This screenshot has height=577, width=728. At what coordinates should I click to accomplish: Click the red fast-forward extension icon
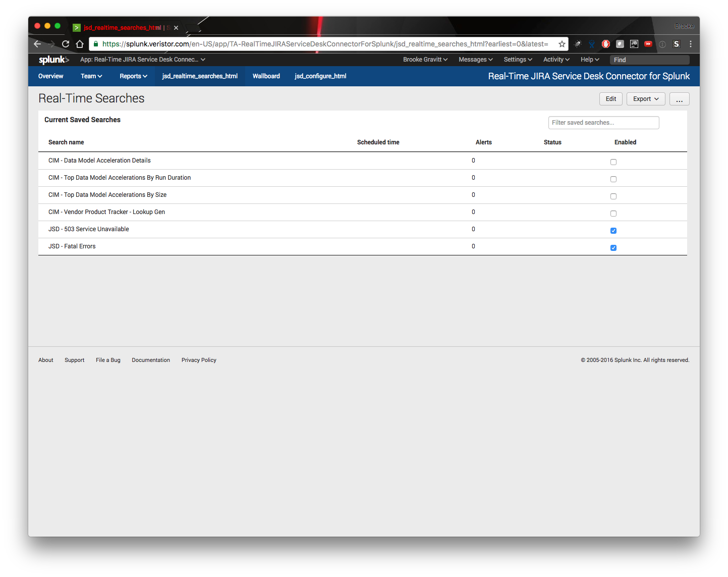[x=648, y=44]
